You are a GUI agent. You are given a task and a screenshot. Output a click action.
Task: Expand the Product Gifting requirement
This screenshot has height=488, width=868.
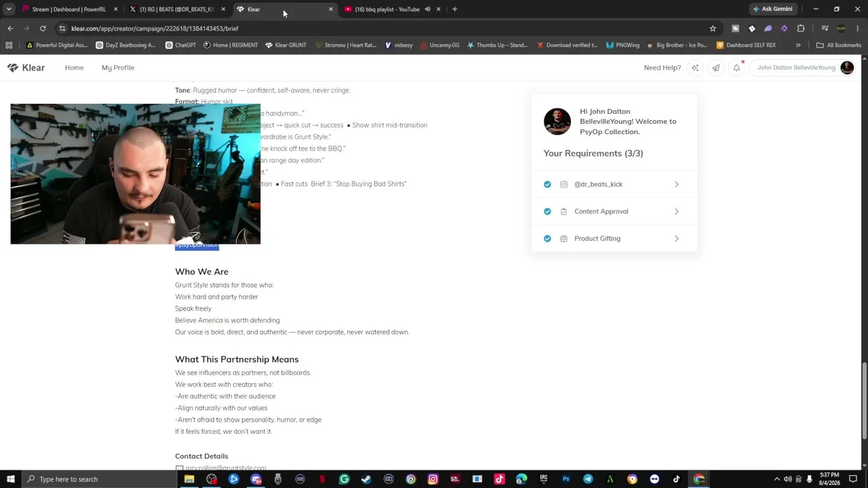click(676, 239)
